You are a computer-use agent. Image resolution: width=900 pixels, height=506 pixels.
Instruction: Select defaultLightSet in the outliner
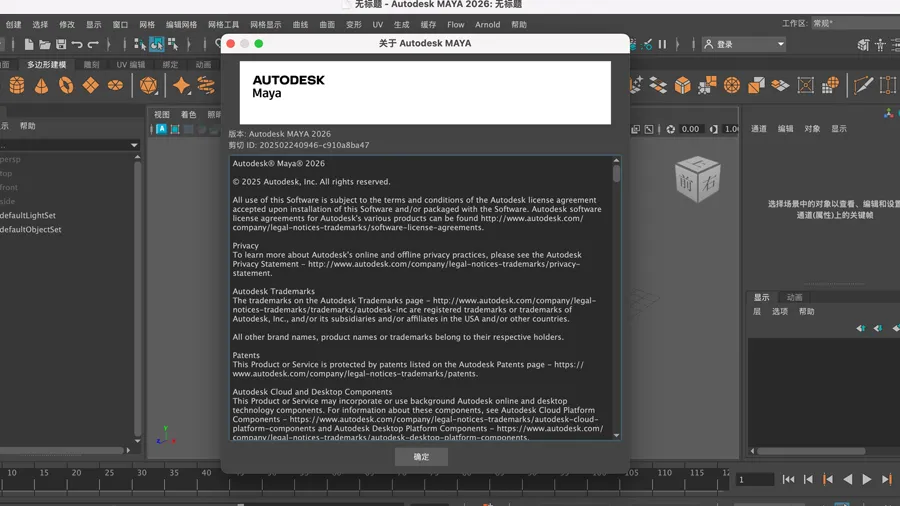coord(28,215)
